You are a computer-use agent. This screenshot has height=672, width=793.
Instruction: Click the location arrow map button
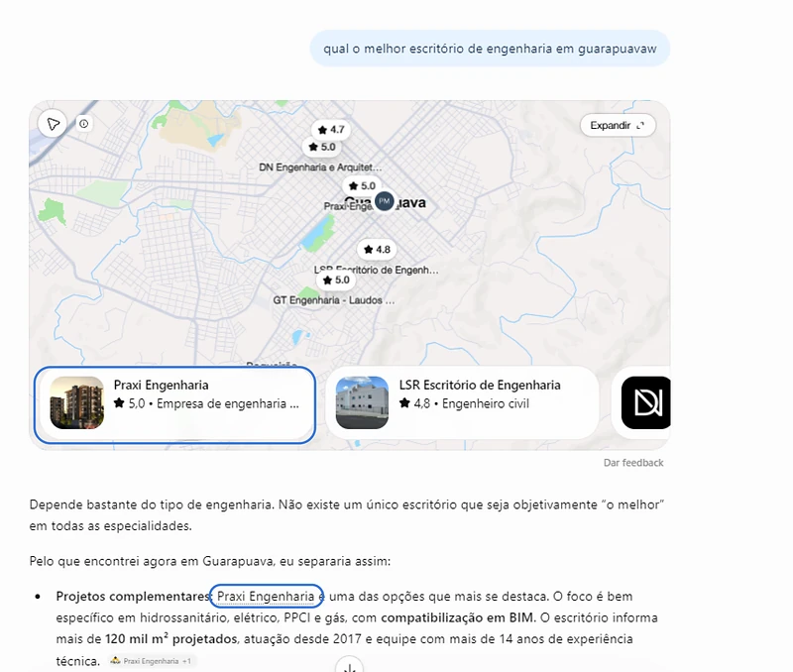pos(53,124)
